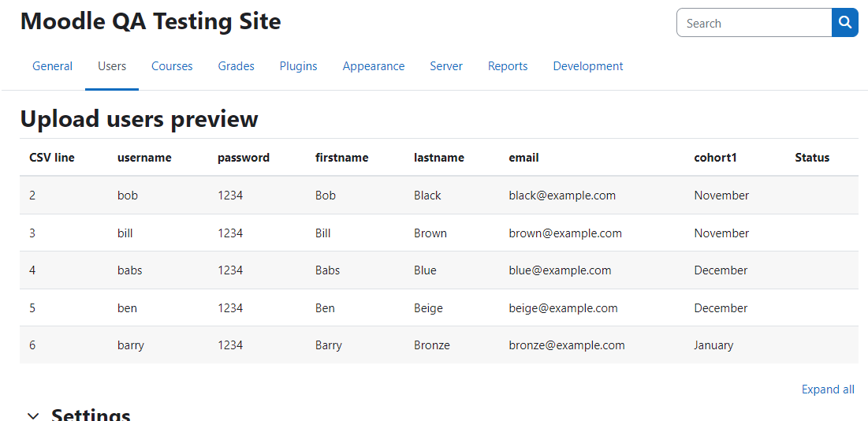Click the magnifier search button
This screenshot has width=868, height=421.
pos(845,23)
